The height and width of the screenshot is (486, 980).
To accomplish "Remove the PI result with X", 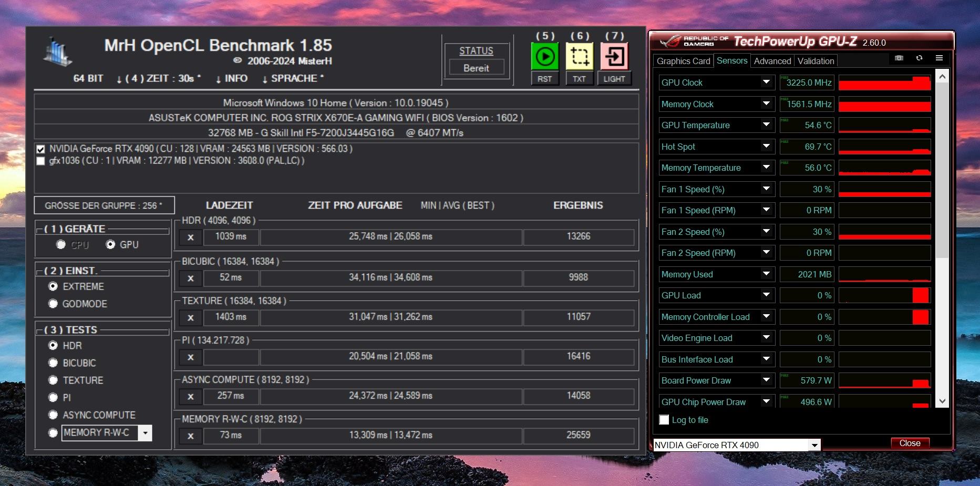I will 191,357.
